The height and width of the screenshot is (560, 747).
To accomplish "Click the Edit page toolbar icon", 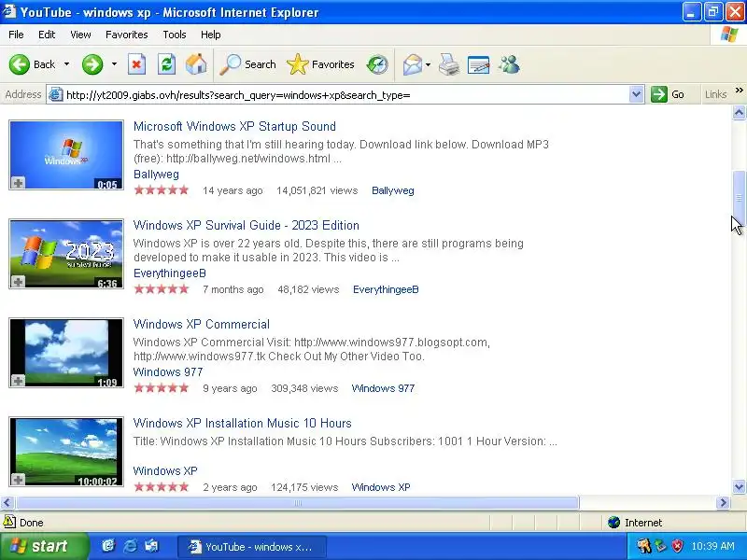I will (478, 64).
